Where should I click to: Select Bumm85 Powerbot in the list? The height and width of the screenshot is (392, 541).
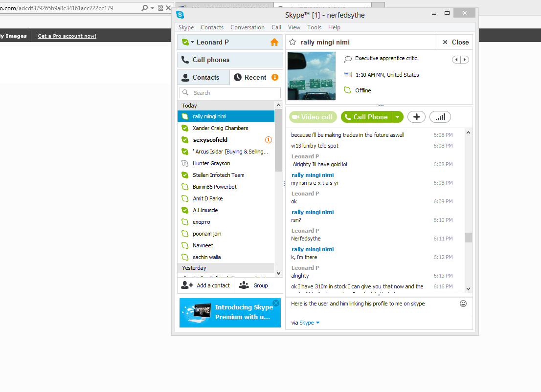coord(226,187)
